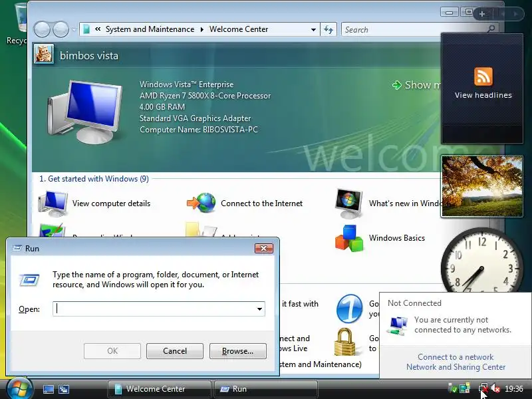Click the safely remove hardware tray icon
Screen dimensions: 532x399
(453, 388)
